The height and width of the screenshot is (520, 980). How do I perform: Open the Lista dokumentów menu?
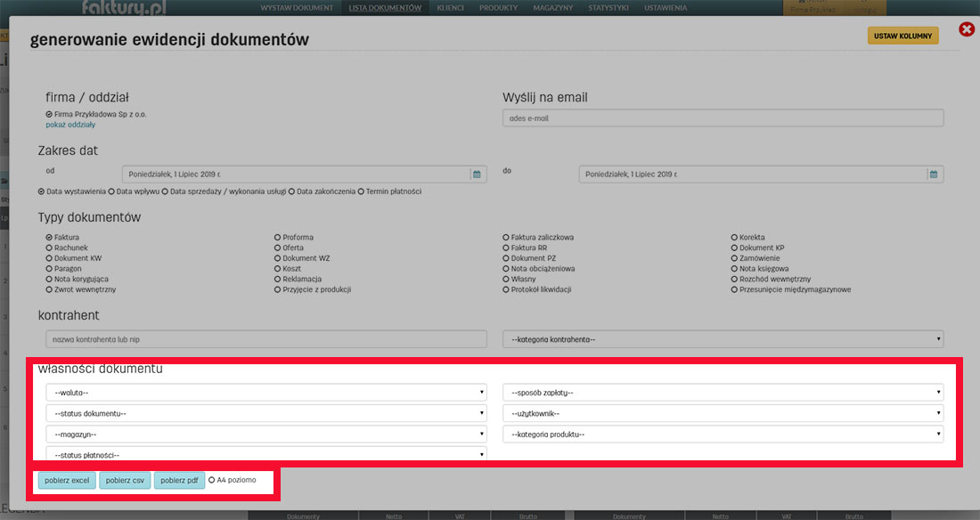click(x=385, y=7)
